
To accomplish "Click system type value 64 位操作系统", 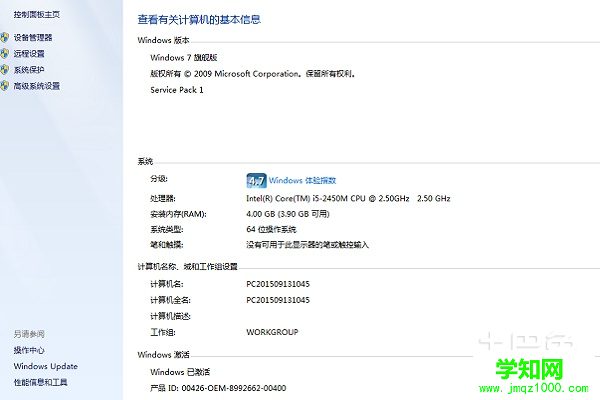I will click(x=271, y=229).
